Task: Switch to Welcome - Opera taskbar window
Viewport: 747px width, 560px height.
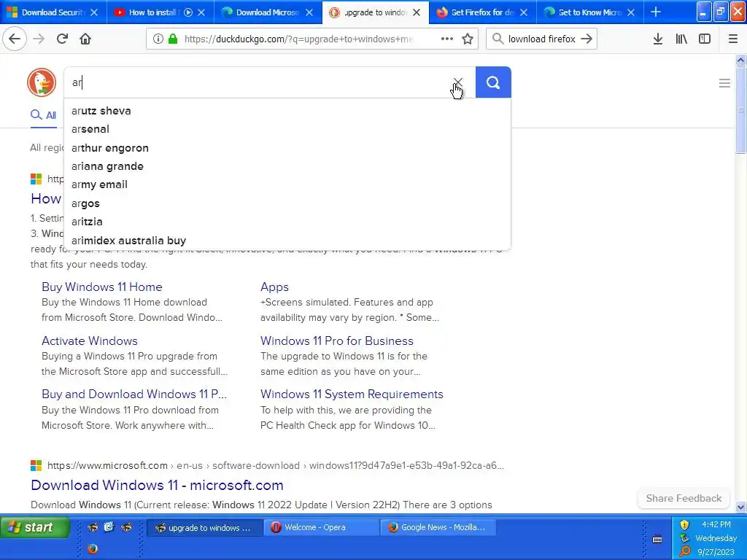Action: (x=321, y=527)
